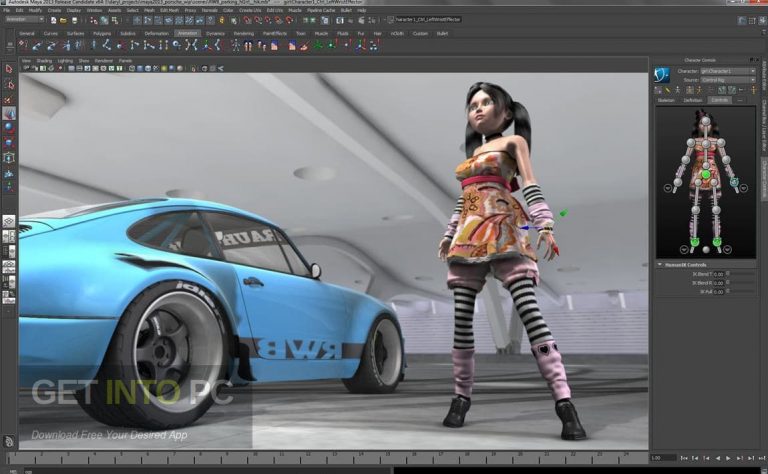Open the Animation shelf tab

[187, 33]
